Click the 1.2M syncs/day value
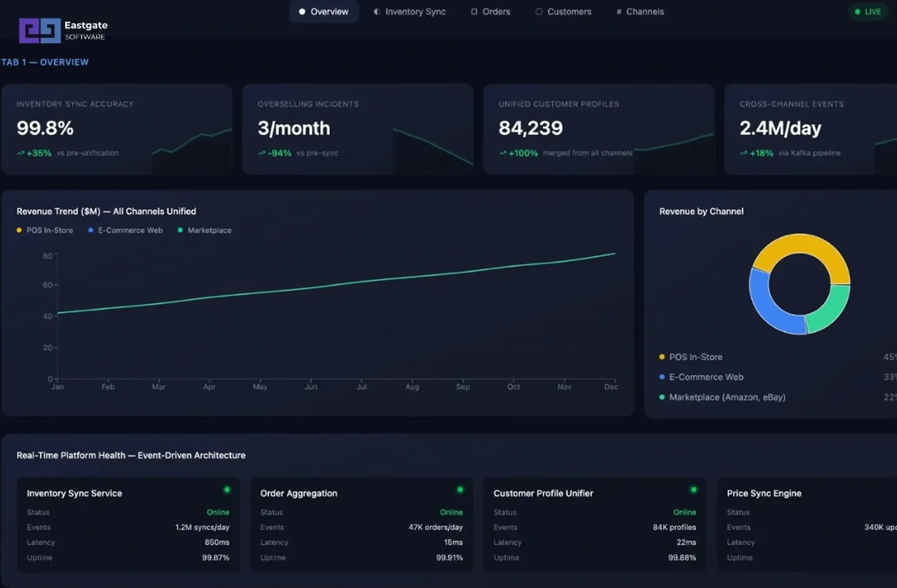897x588 pixels. pyautogui.click(x=202, y=528)
